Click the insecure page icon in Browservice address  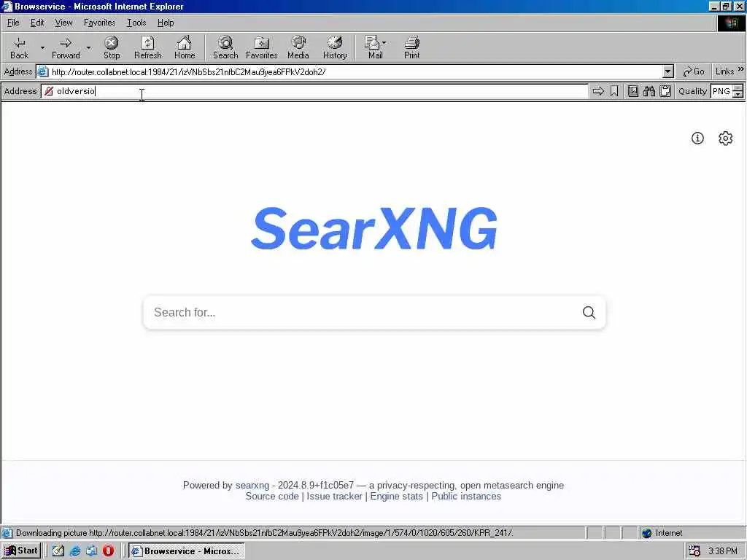pyautogui.click(x=49, y=91)
